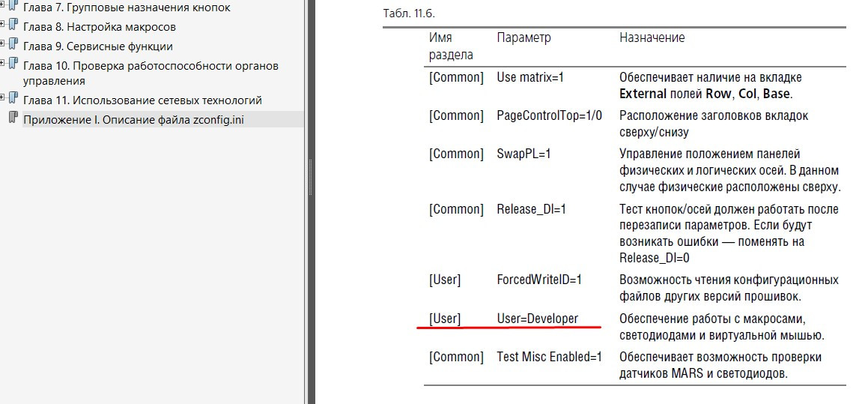This screenshot has width=868, height=404.
Task: Click the parameter Use matrix=1
Action: (x=530, y=78)
